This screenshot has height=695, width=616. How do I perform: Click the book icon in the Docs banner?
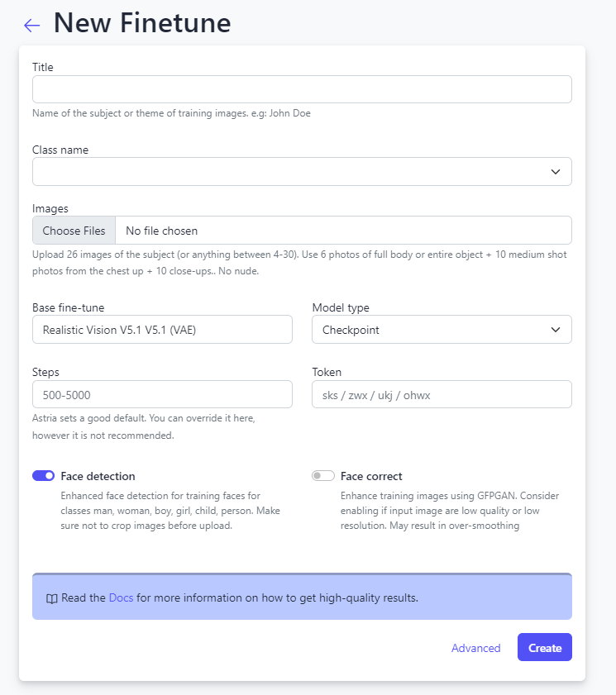tap(51, 598)
